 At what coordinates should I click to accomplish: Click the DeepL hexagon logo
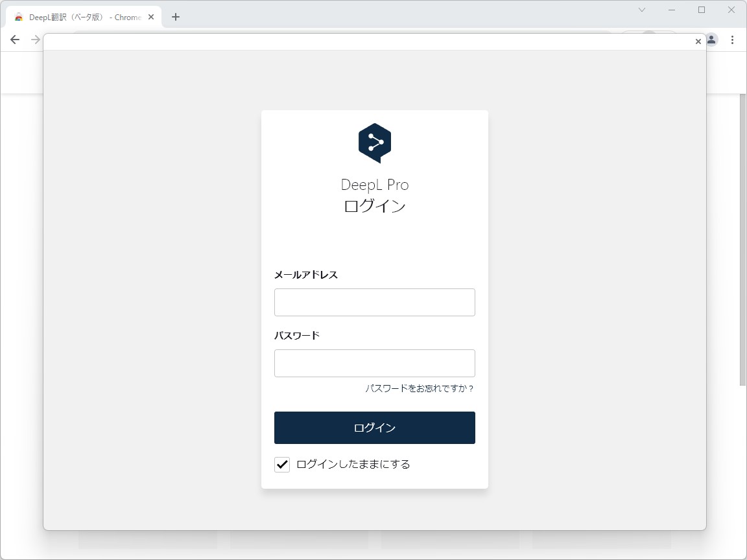(x=375, y=142)
